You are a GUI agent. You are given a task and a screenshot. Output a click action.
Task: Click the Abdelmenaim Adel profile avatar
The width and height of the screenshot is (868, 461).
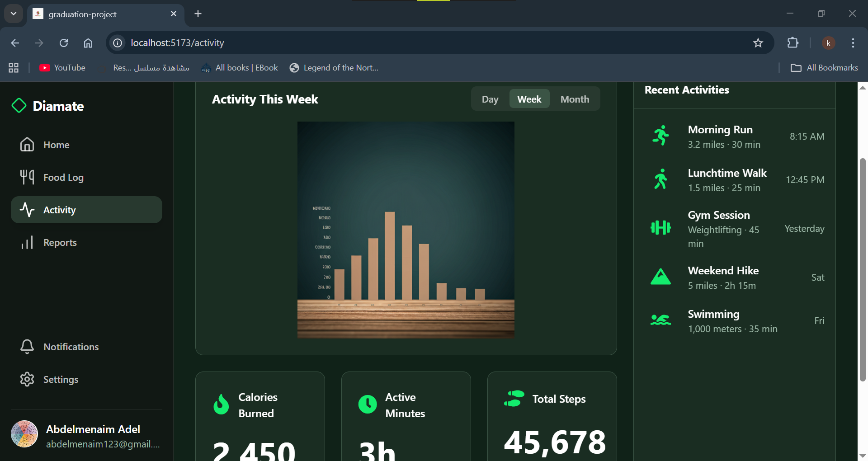(x=24, y=434)
